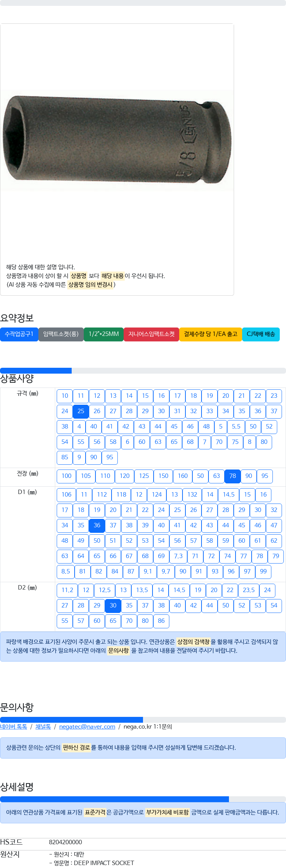Choose 23.5 in the D2 row

[x=248, y=590]
